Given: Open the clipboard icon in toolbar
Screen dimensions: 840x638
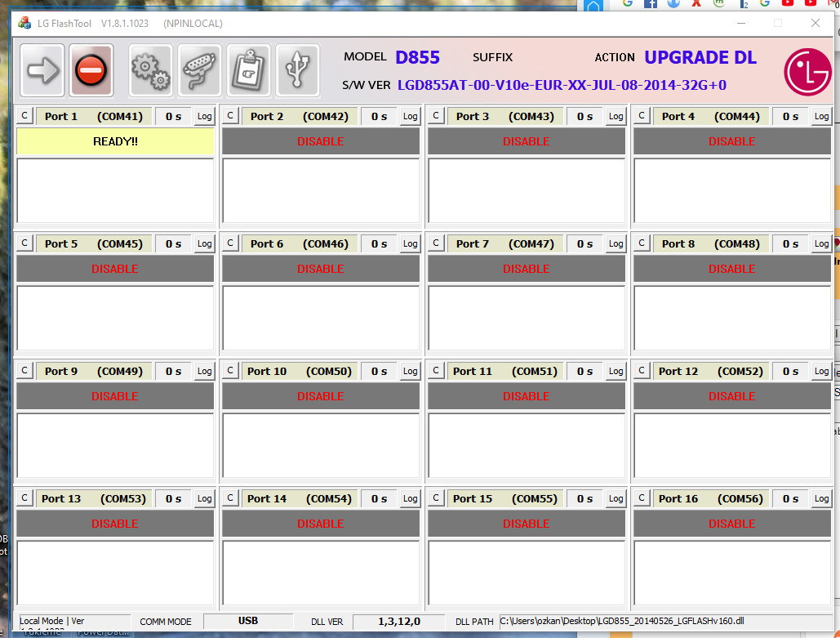Looking at the screenshot, I should coord(248,70).
